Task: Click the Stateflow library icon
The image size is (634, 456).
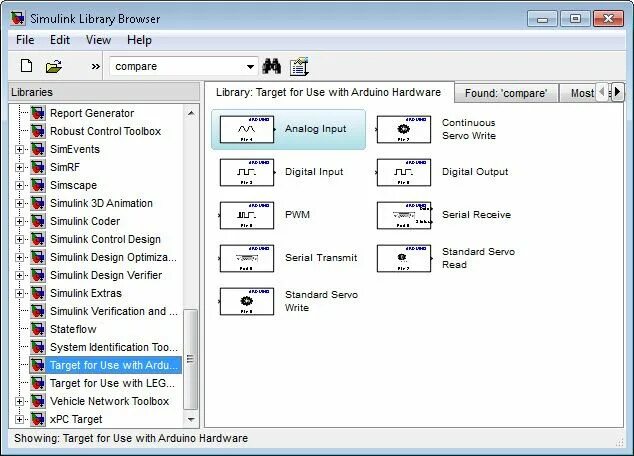Action: pyautogui.click(x=38, y=329)
